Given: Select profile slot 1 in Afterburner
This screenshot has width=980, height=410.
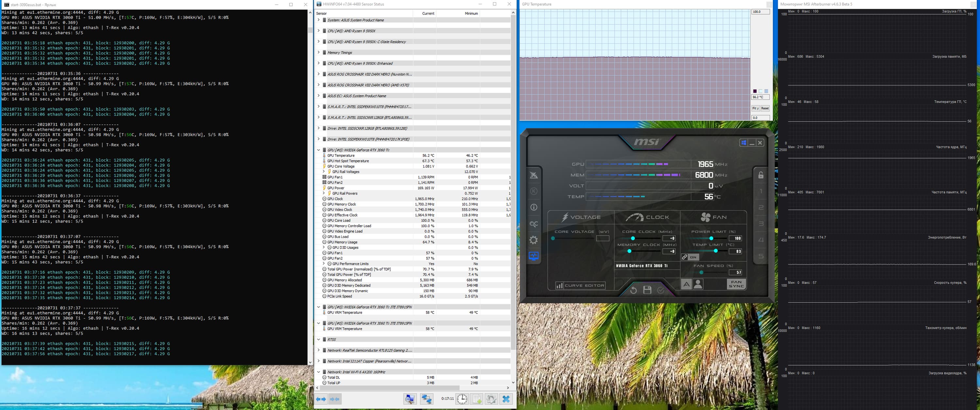Looking at the screenshot, I should tap(760, 191).
